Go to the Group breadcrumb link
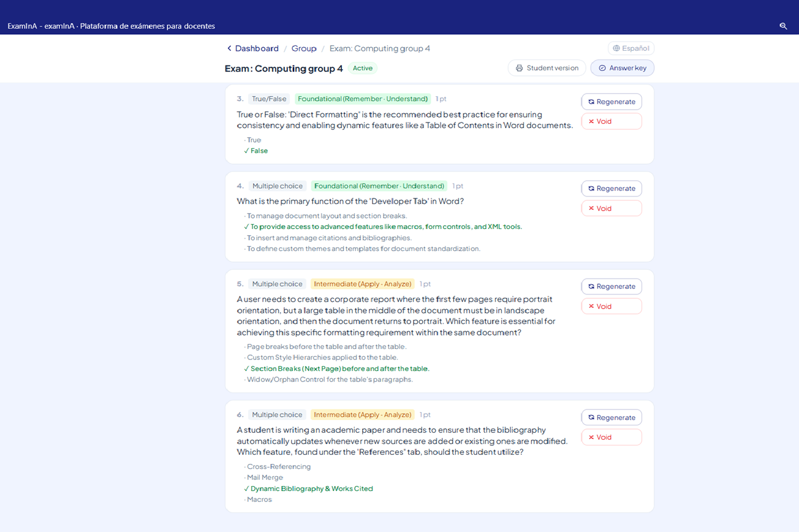The height and width of the screenshot is (532, 799). pos(304,48)
